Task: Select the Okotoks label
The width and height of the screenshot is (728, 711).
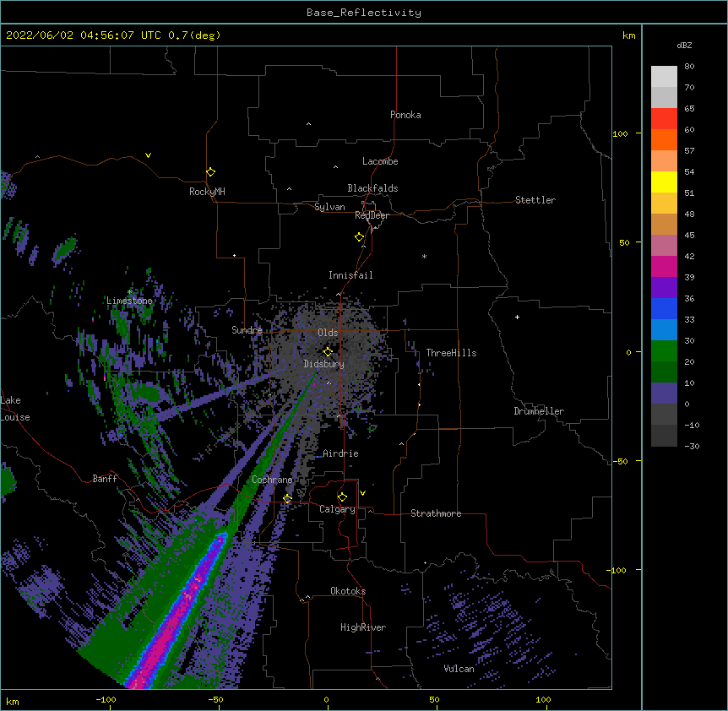Action: (348, 591)
